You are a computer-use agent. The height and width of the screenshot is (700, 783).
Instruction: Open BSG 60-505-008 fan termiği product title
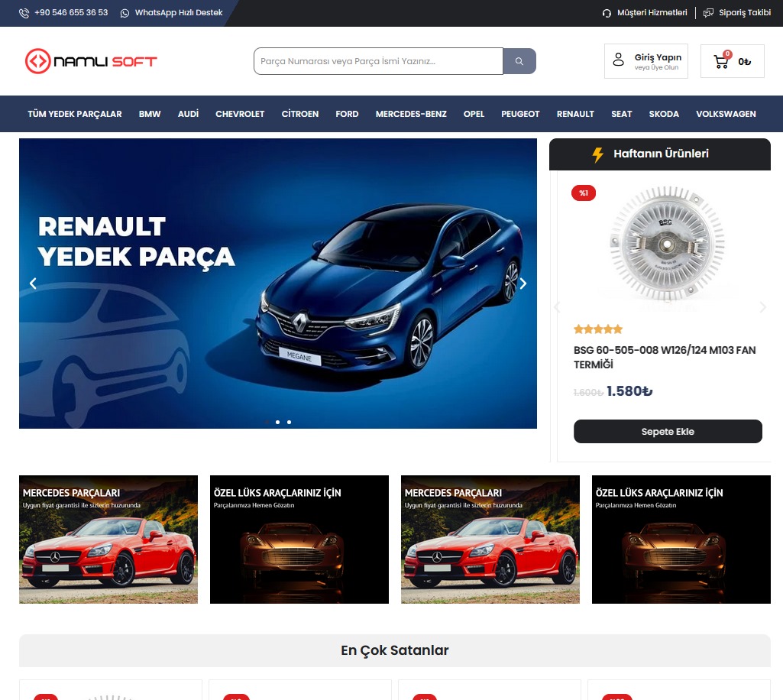click(665, 357)
